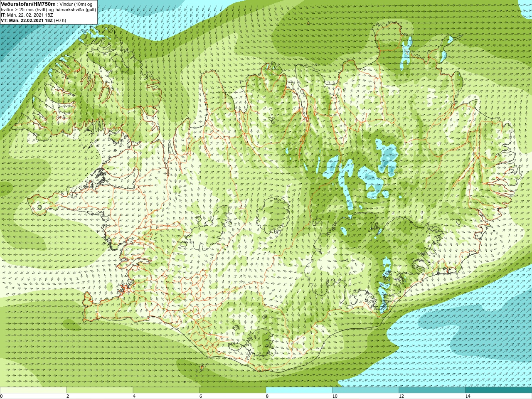
Task: Click the legend color band between 0 and 2
Action: (x=33, y=390)
